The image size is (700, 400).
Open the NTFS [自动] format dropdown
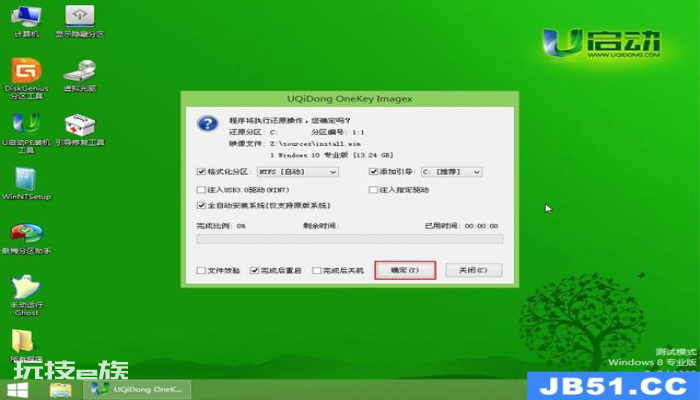click(x=298, y=172)
